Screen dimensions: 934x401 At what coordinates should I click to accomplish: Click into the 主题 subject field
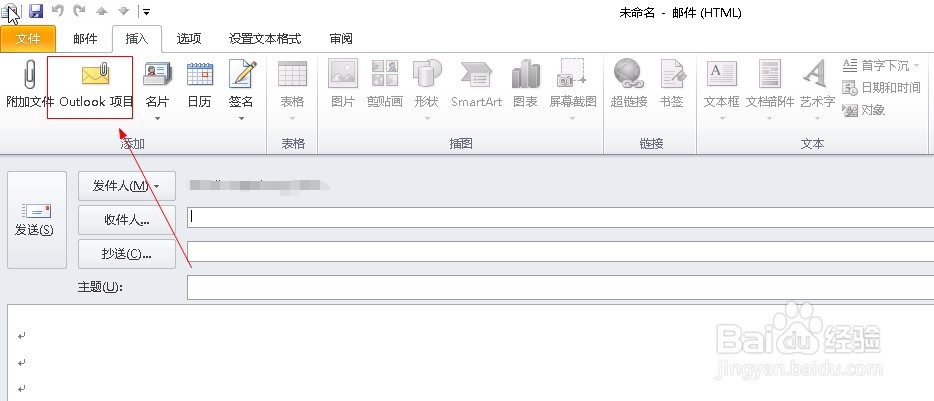(x=560, y=287)
